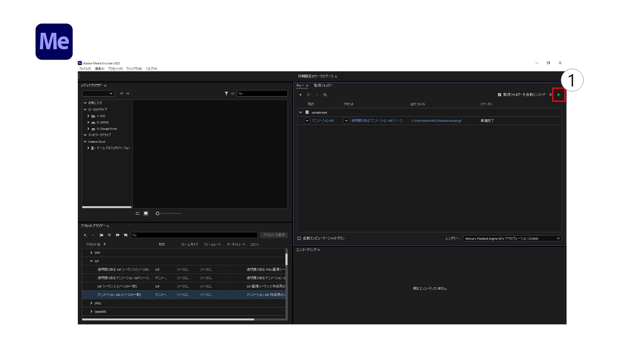The height and width of the screenshot is (362, 644).
Task: Create a new preset group with the folder icon
Action: pos(101,235)
